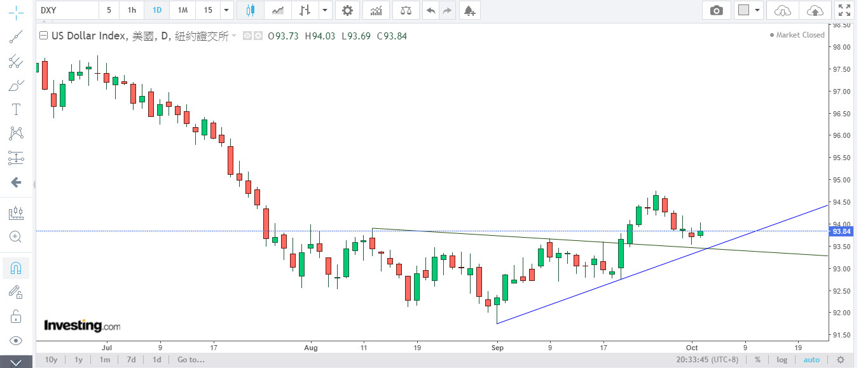The image size is (868, 368).
Task: Set chart range to 7d
Action: point(131,360)
